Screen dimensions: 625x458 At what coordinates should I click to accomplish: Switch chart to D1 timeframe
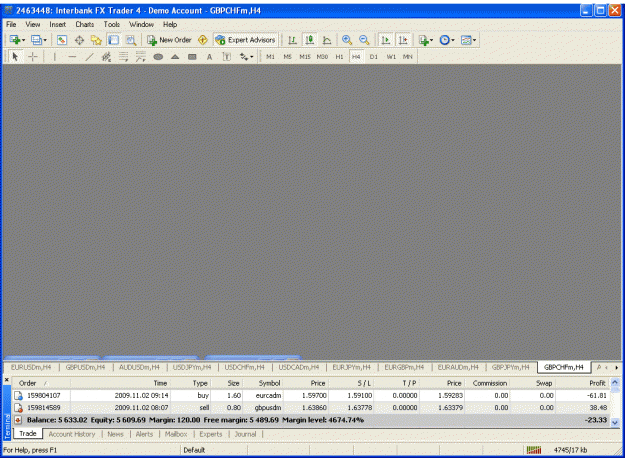click(373, 57)
